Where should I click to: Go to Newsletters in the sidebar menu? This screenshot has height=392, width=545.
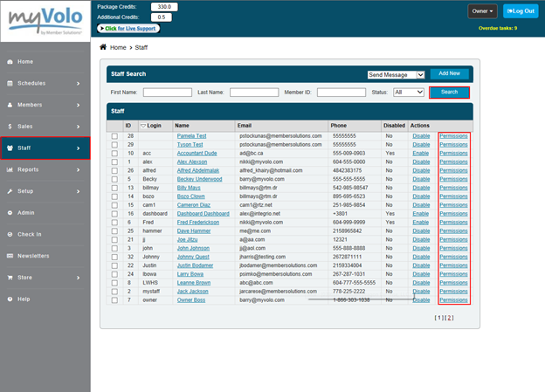coord(33,256)
